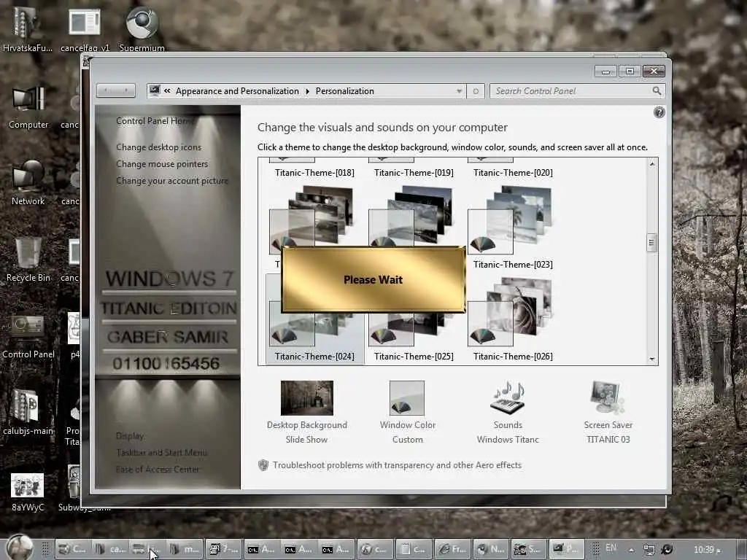
Task: Click the theme list scroll-up arrow
Action: pyautogui.click(x=651, y=164)
